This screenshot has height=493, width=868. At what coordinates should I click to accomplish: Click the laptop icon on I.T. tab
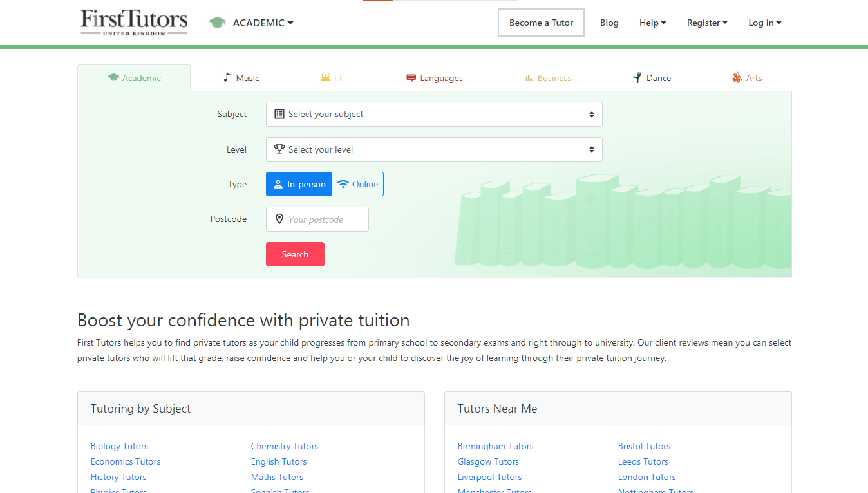(325, 78)
